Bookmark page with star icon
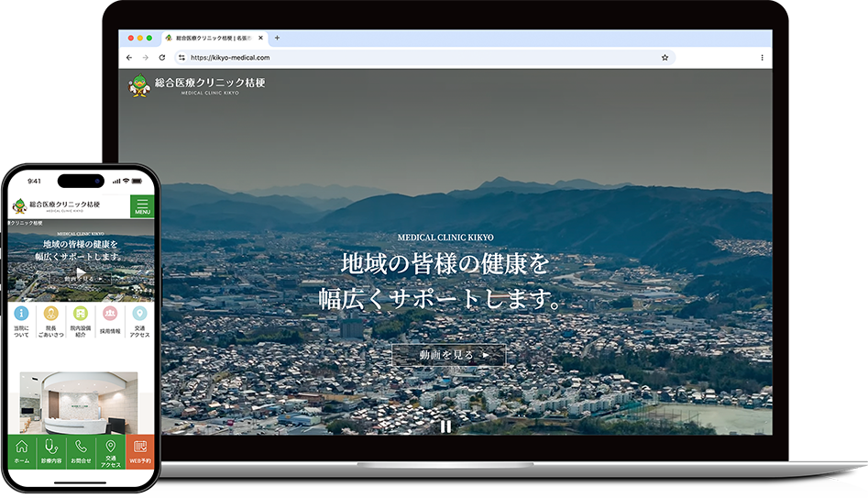This screenshot has height=498, width=868. 665,58
